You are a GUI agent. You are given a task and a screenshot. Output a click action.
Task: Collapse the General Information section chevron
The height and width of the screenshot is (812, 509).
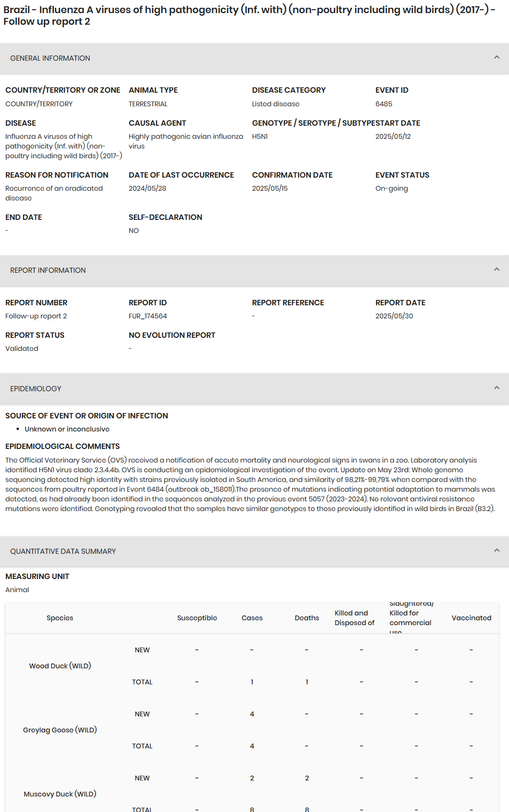pos(496,57)
